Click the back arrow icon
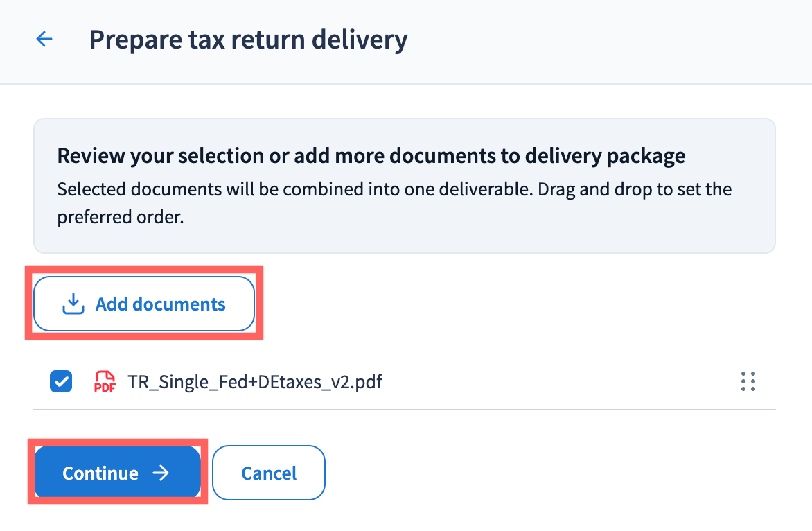The height and width of the screenshot is (531, 812). point(44,40)
